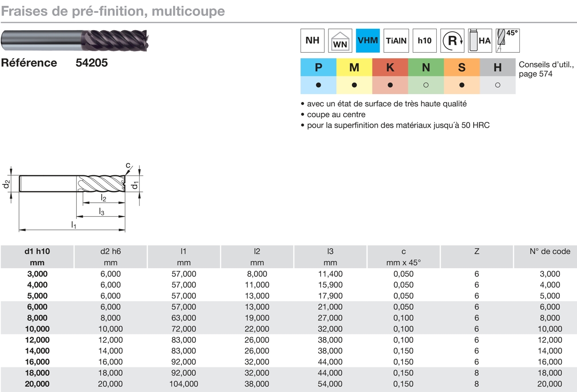The width and height of the screenshot is (577, 392).
Task: Click the hollow circle under N
Action: (426, 85)
